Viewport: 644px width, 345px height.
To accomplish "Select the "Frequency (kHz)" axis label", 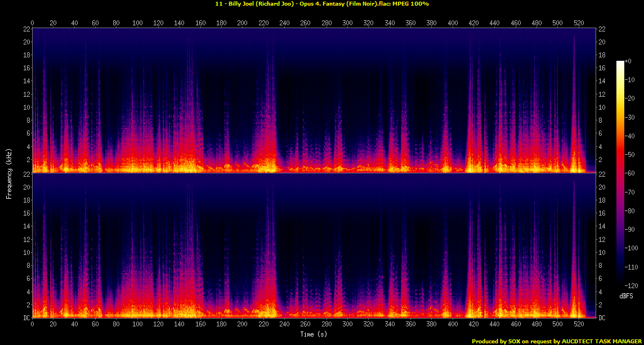I will [x=9, y=172].
